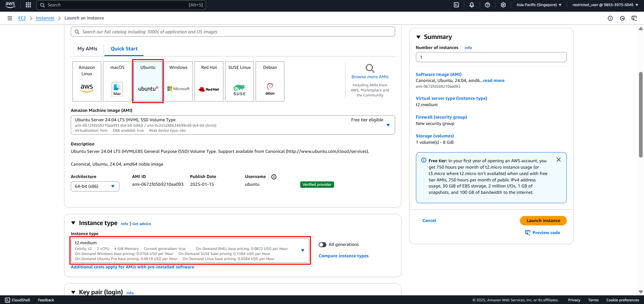Collapse the Instance type section
The image size is (644, 304).
click(x=73, y=223)
